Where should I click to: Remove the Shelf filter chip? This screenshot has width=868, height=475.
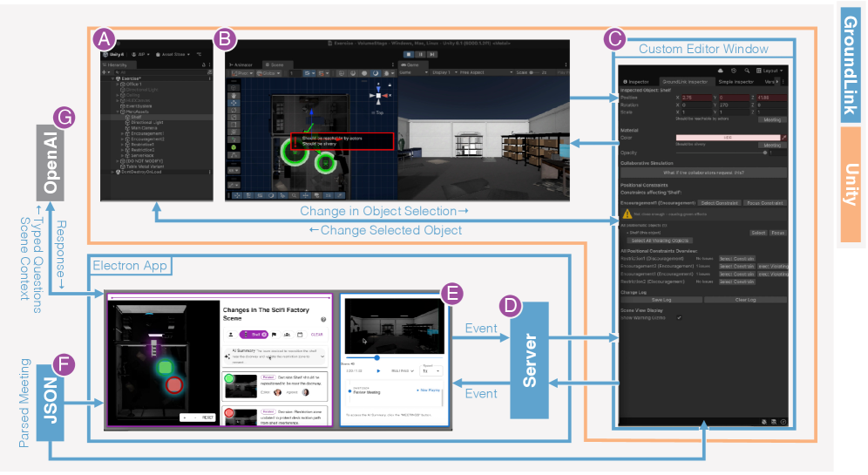[264, 335]
